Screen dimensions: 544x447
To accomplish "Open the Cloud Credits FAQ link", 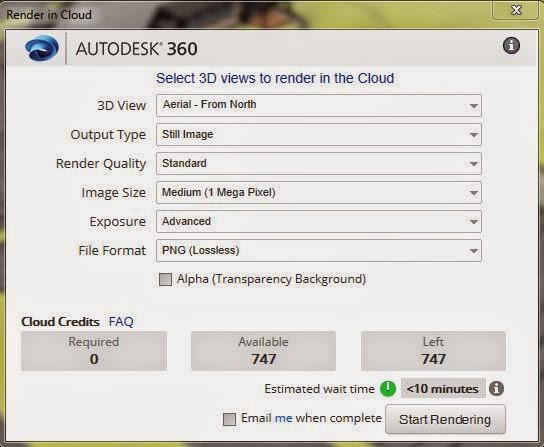I will pyautogui.click(x=121, y=321).
